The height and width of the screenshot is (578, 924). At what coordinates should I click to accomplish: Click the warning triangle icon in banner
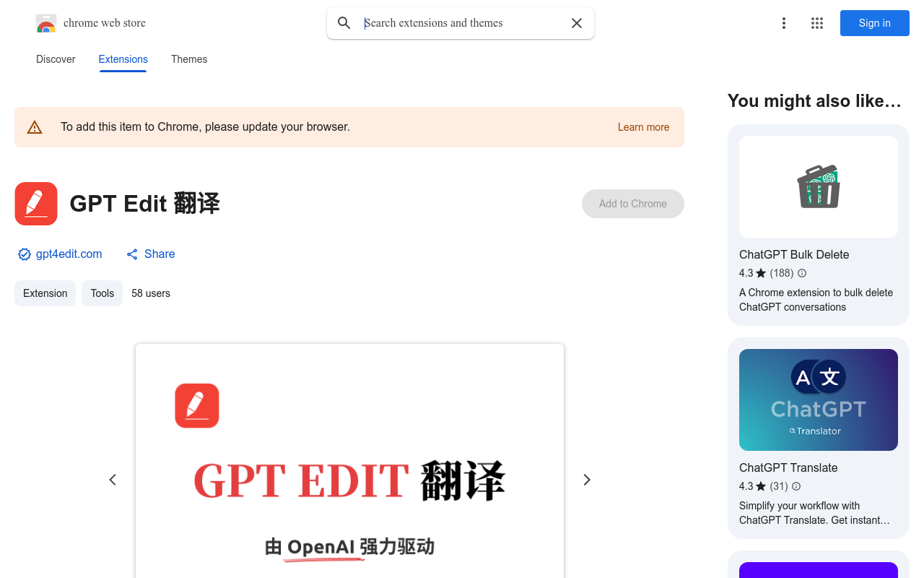tap(35, 127)
